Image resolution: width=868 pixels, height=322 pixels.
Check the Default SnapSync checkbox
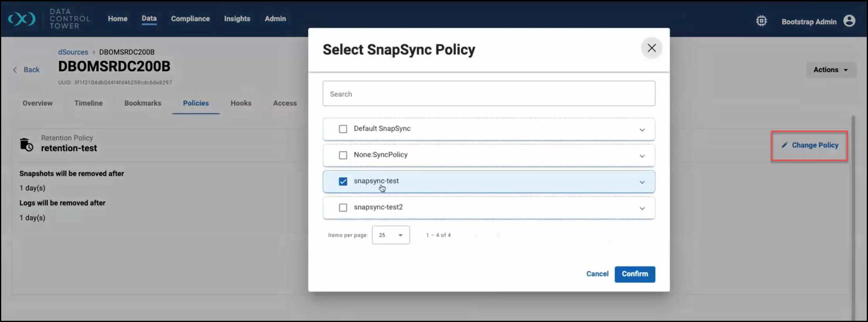pyautogui.click(x=343, y=129)
